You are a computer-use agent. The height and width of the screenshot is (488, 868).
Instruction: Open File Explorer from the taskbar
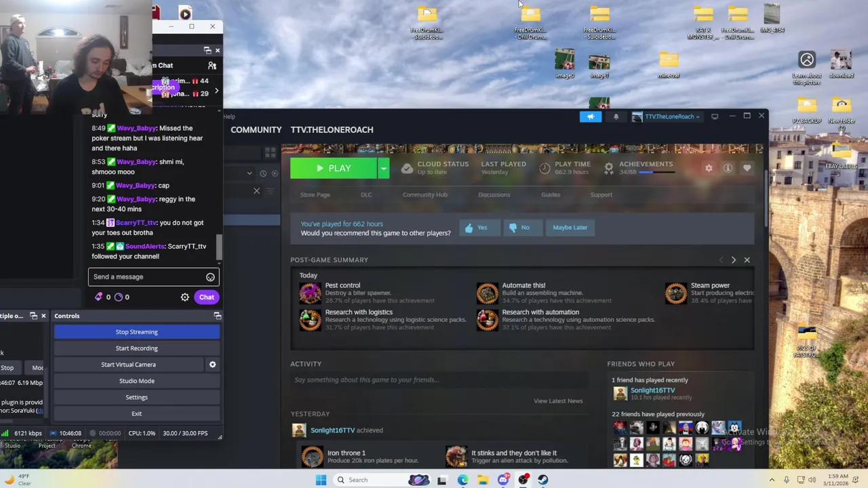click(483, 480)
